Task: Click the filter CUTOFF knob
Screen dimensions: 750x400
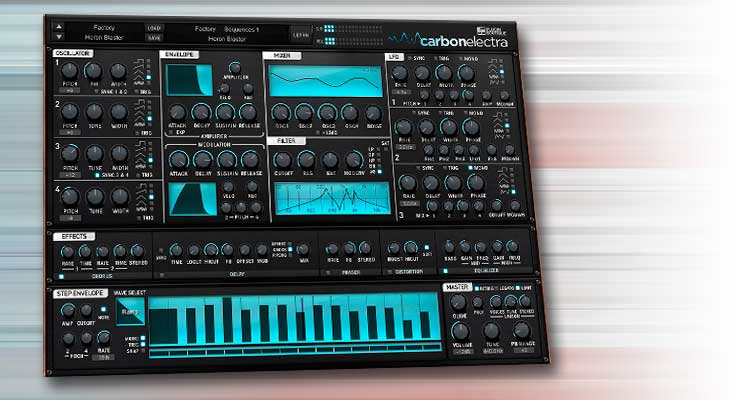Action: 283,160
